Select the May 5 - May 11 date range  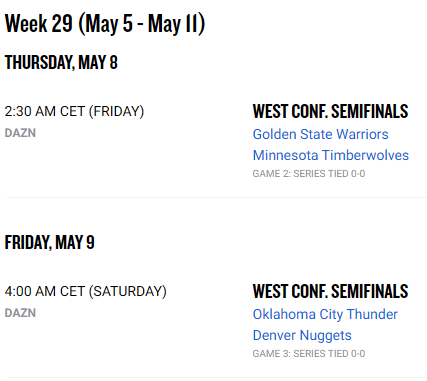[142, 24]
